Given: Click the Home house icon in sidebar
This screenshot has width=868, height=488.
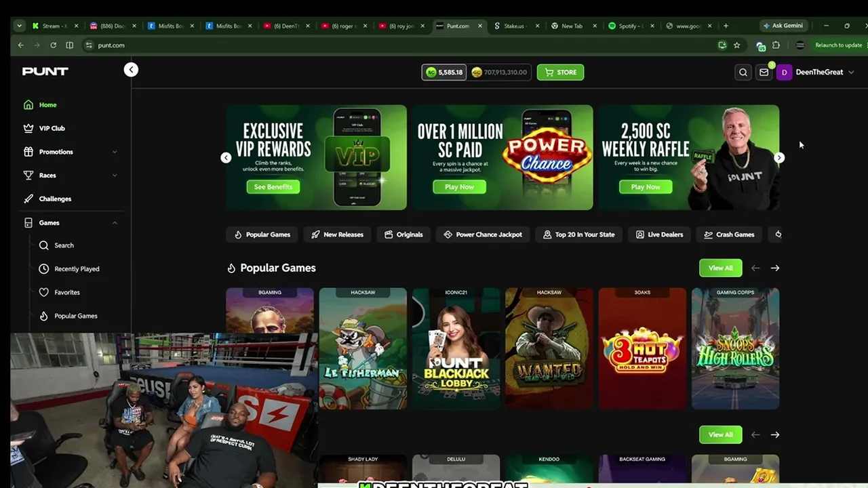Looking at the screenshot, I should click(x=28, y=105).
